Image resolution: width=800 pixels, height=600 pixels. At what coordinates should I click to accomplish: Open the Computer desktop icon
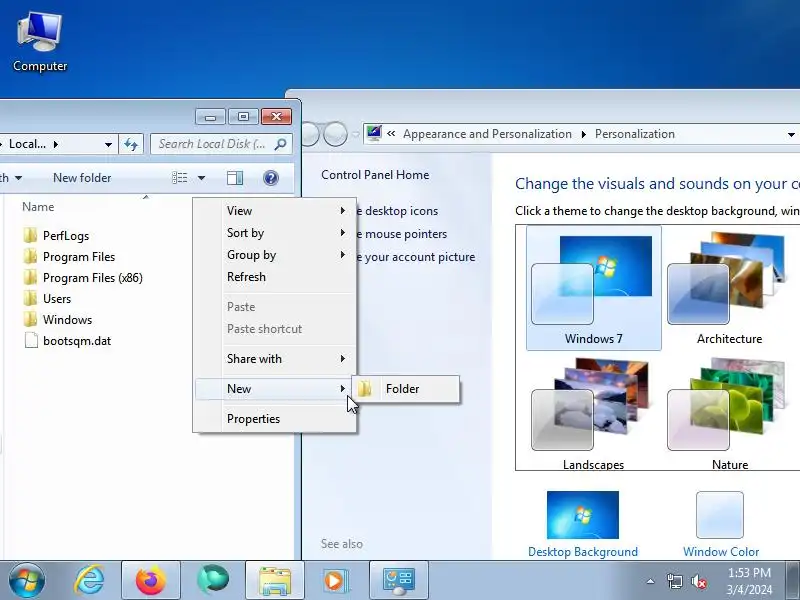point(40,42)
